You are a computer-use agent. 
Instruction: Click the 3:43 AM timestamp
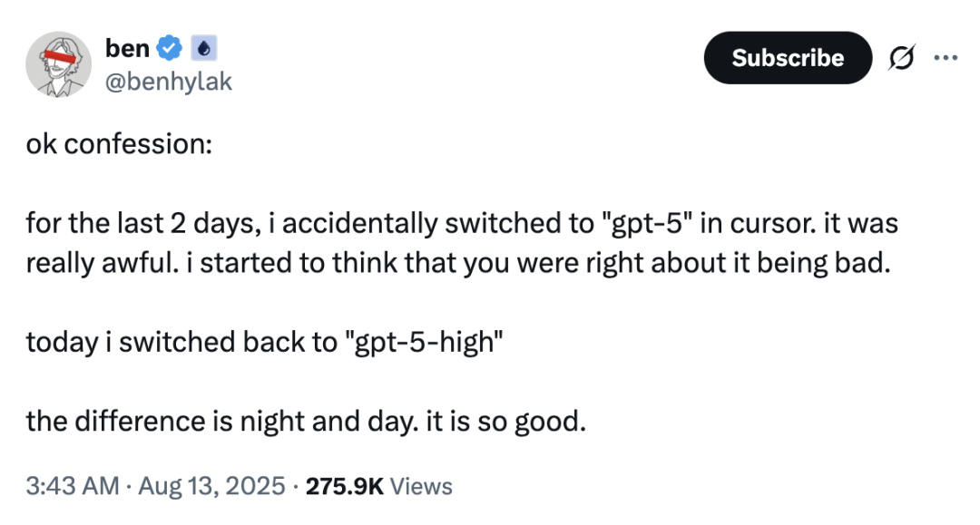tap(72, 486)
